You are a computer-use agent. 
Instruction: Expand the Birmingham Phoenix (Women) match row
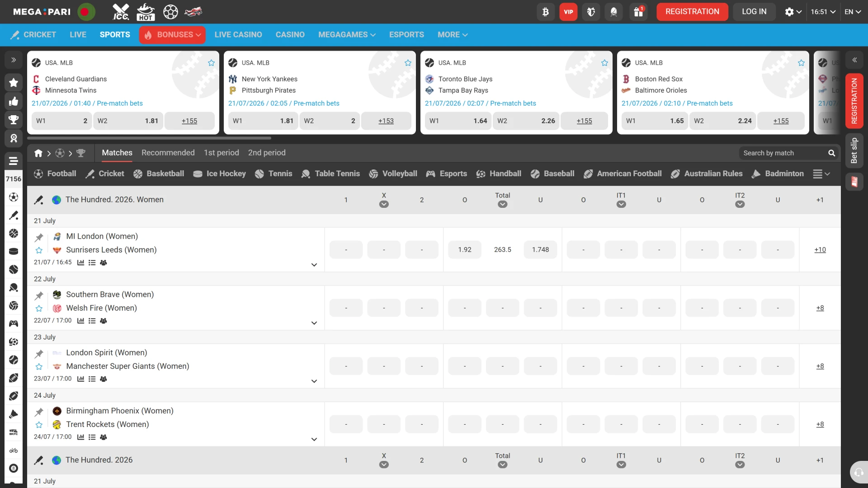click(314, 439)
